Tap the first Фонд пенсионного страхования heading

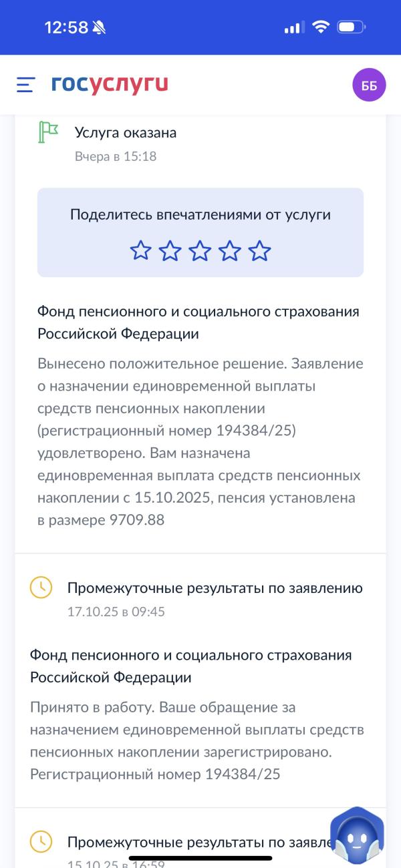[198, 322]
